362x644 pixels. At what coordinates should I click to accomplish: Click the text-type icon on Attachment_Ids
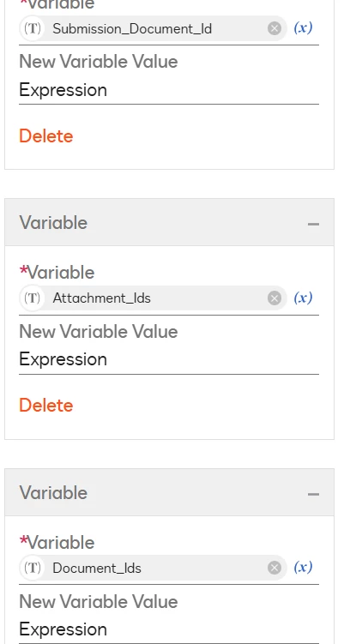pyautogui.click(x=32, y=298)
